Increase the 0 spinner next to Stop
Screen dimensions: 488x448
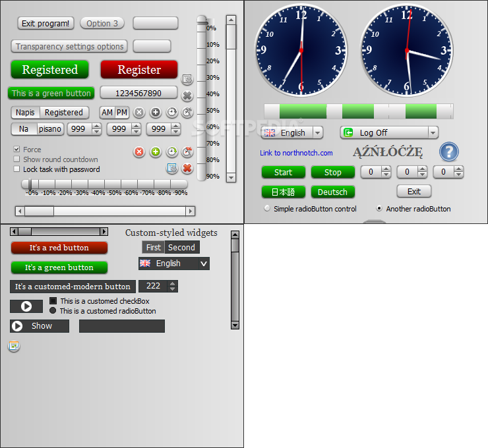tap(386, 169)
